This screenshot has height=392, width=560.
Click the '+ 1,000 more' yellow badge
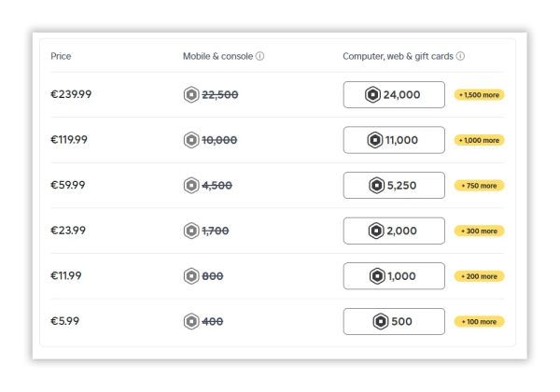[479, 140]
